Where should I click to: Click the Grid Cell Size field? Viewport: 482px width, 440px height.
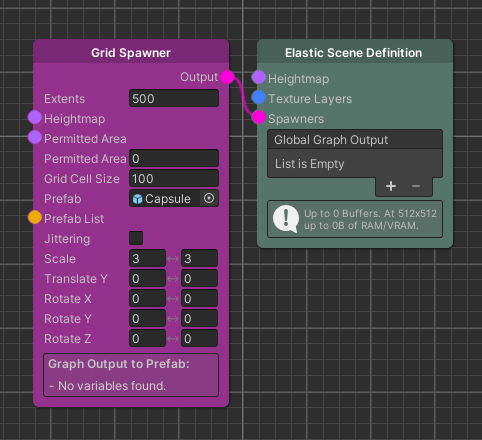pos(174,178)
